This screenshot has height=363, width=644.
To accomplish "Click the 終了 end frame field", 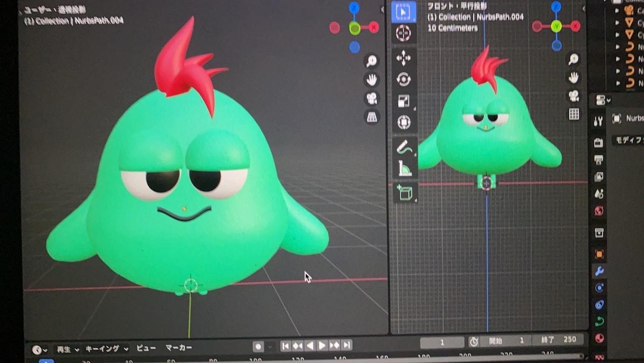I will (557, 339).
